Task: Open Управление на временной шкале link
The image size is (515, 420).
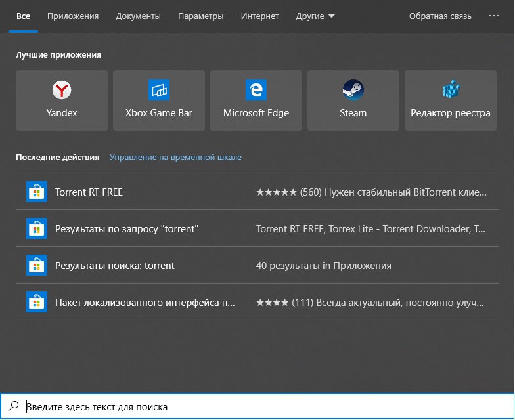Action: [x=176, y=157]
